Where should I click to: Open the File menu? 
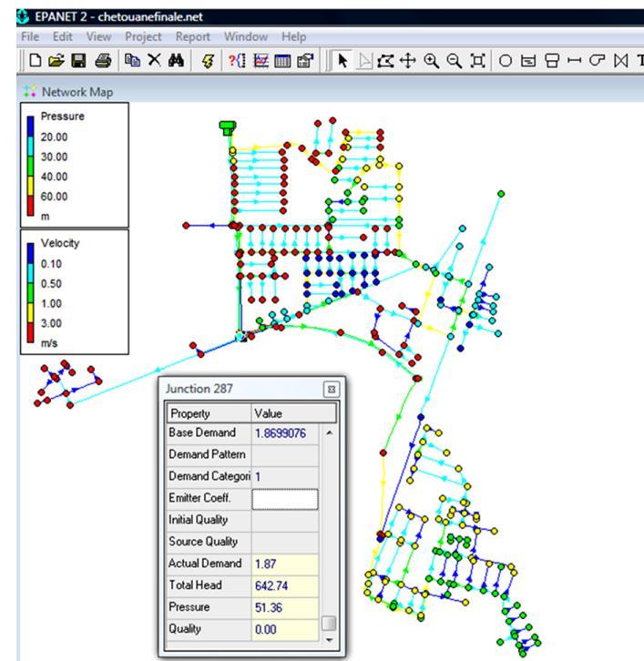pos(30,36)
